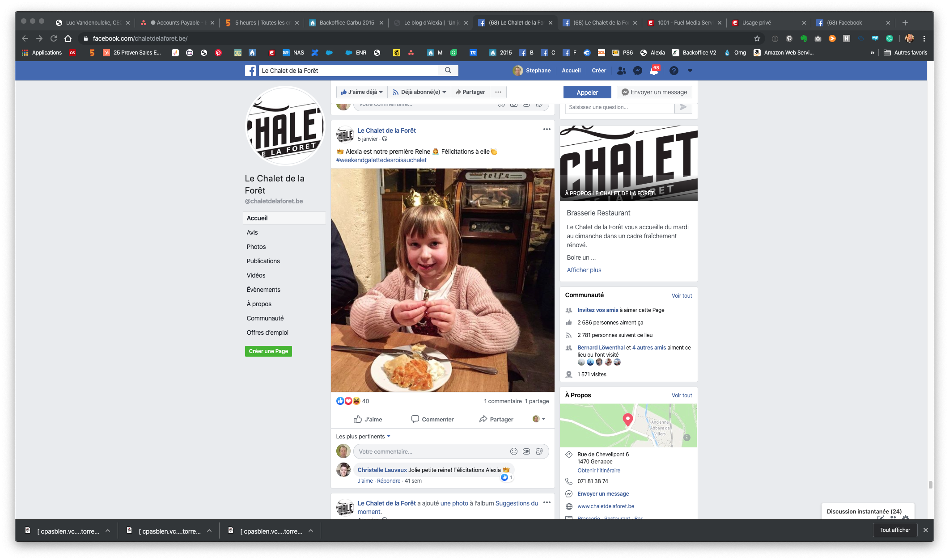The image size is (949, 560).
Task: Expand Les plus pertinents comment sorting
Action: [363, 436]
